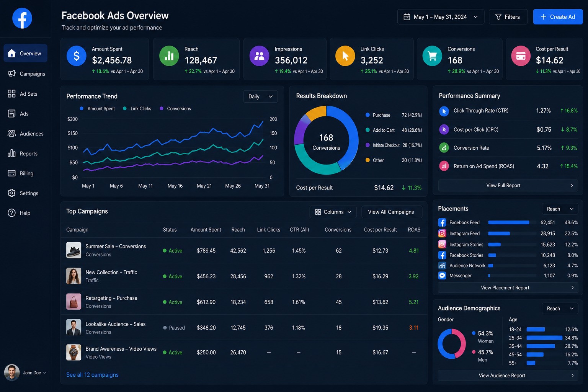Click the Click Through Rate icon
This screenshot has width=588, height=392.
(x=444, y=111)
